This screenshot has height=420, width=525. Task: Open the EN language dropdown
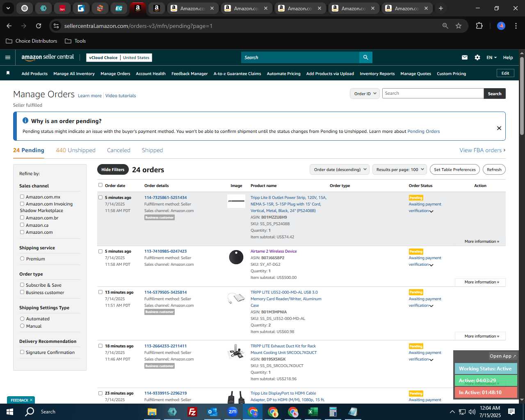(491, 57)
